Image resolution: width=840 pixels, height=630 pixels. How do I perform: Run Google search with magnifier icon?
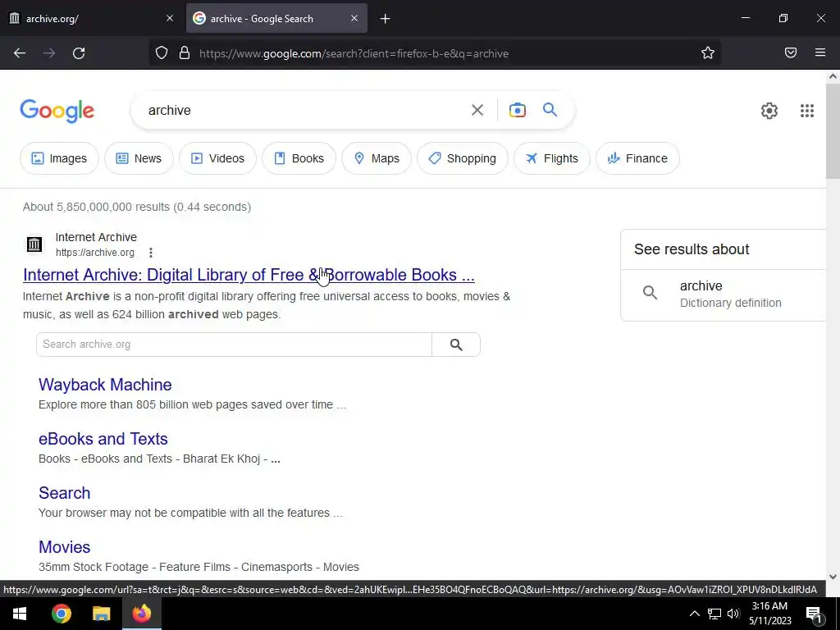tap(550, 110)
